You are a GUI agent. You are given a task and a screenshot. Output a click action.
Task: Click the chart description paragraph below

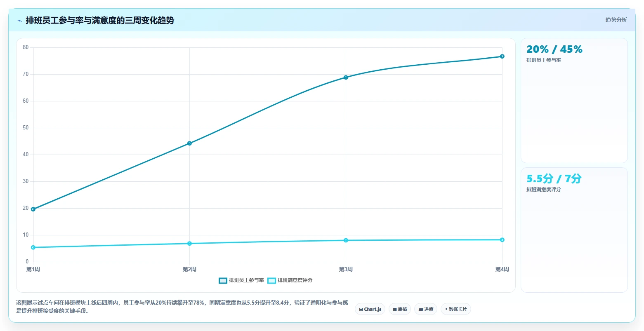point(182,307)
